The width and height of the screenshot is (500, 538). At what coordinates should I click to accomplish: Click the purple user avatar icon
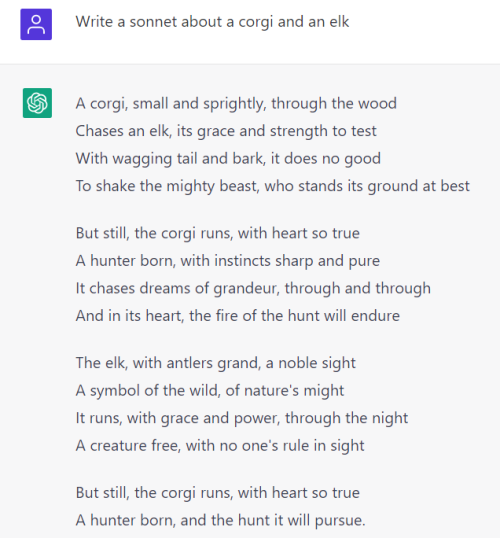[x=36, y=24]
